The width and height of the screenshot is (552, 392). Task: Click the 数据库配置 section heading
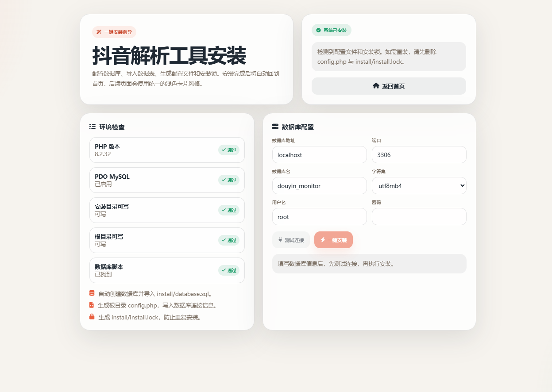[298, 127]
